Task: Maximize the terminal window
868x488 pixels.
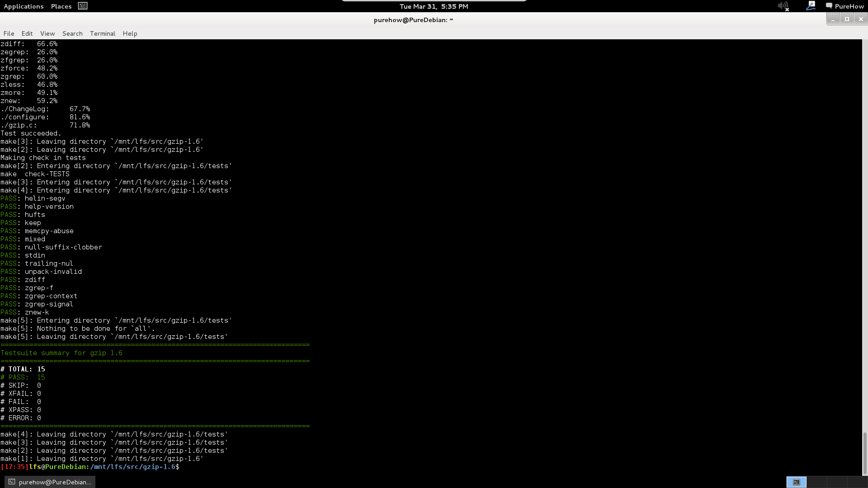Action: click(x=847, y=19)
